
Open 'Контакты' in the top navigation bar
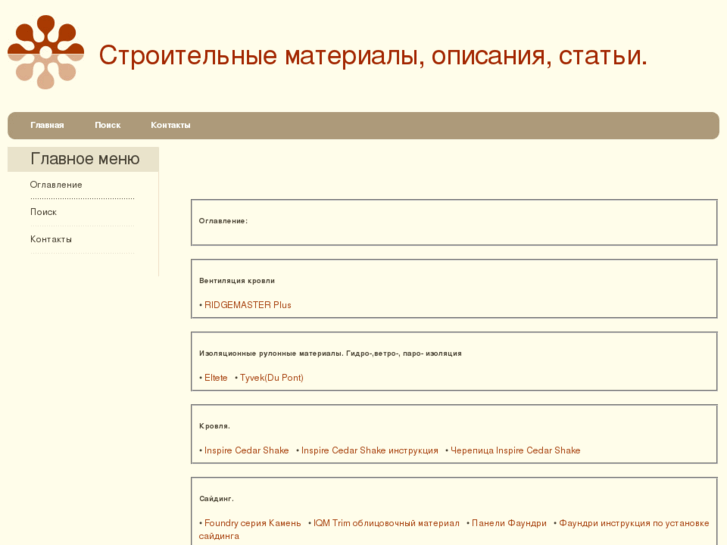coord(170,125)
